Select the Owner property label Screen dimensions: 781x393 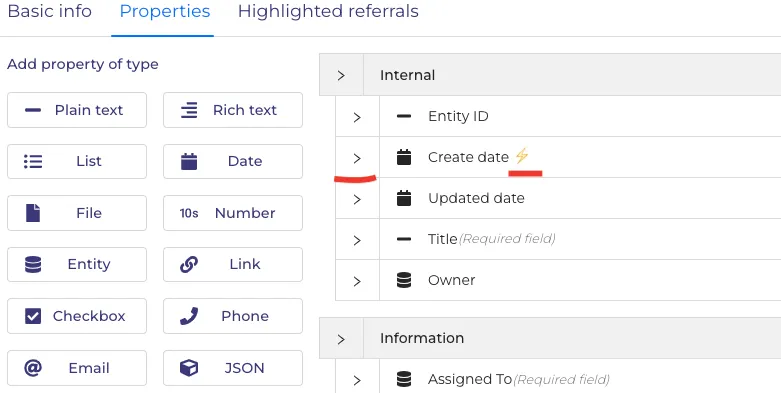click(x=451, y=280)
